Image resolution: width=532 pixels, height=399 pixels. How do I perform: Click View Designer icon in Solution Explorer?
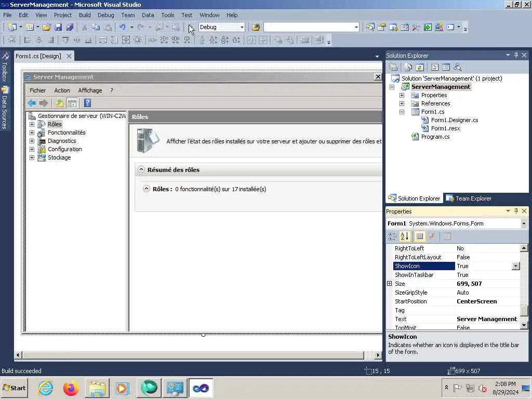[446, 67]
